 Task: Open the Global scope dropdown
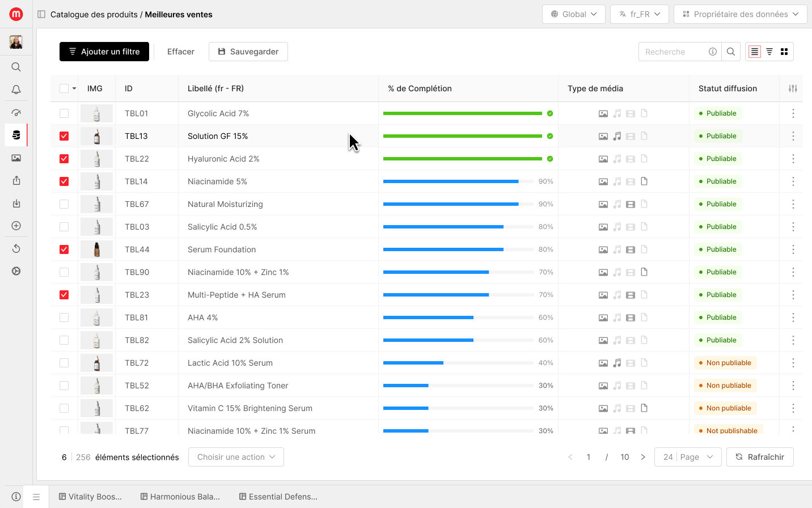click(573, 14)
